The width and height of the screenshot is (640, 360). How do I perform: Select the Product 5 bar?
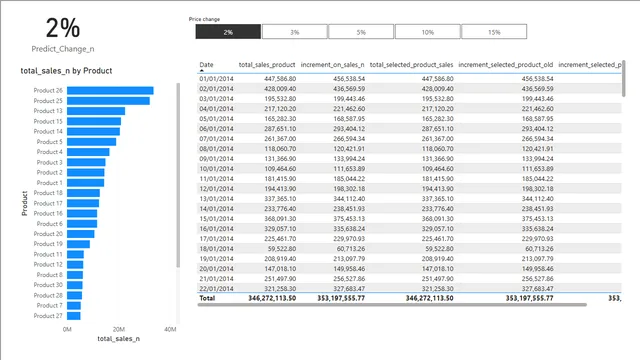point(91,142)
